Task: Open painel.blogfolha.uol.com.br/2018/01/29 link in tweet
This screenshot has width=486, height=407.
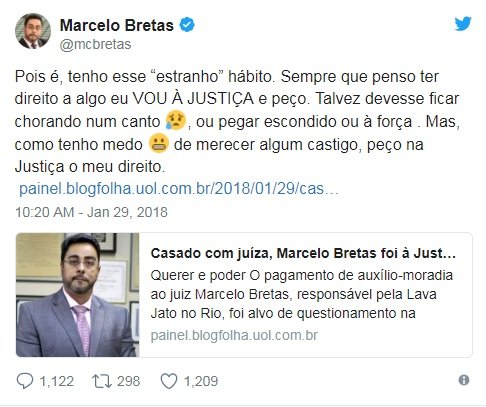Action: point(179,189)
